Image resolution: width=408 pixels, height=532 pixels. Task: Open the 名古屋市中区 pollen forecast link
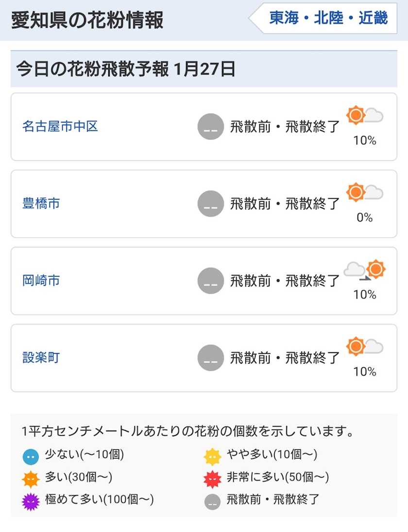point(60,127)
